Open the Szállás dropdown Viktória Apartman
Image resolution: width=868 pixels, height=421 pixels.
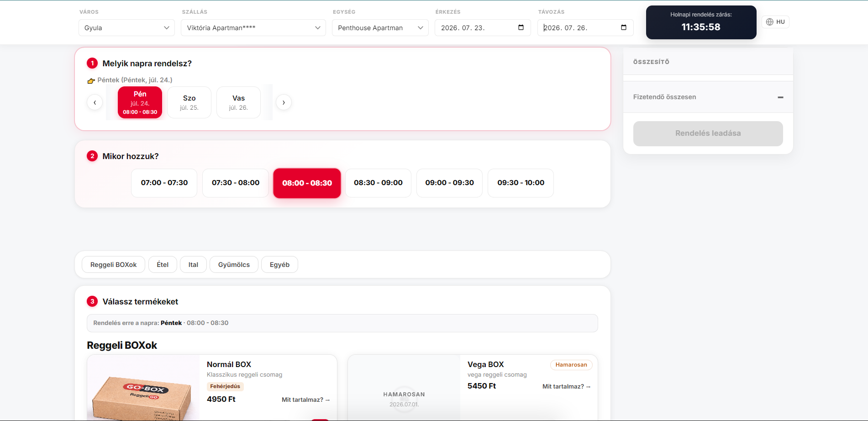click(x=253, y=28)
